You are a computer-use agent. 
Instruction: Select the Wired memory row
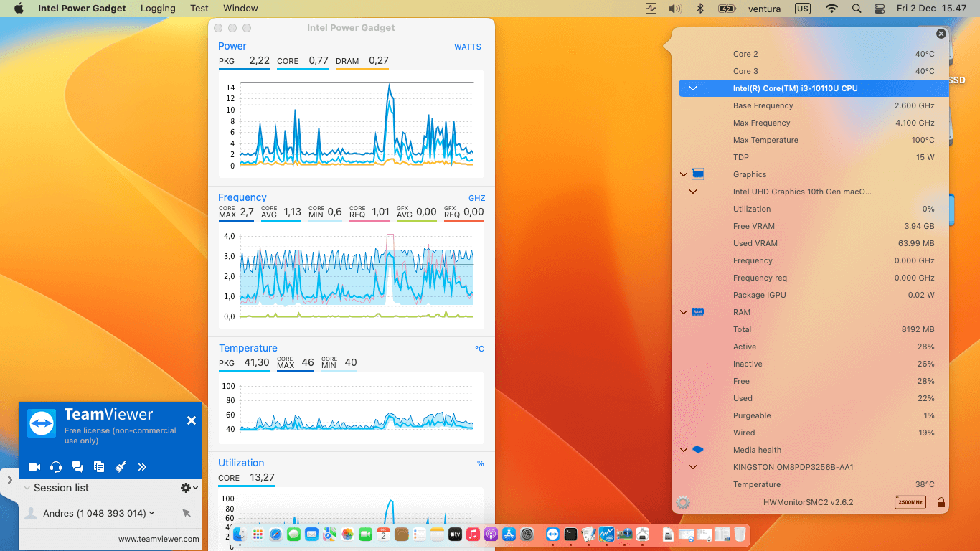(x=814, y=433)
